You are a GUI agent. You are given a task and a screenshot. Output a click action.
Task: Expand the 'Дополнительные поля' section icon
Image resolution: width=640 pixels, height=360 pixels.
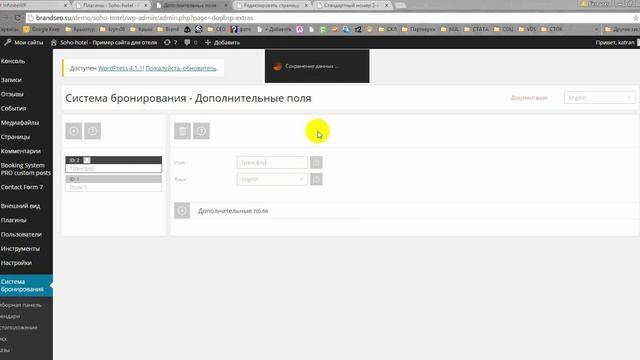182,211
